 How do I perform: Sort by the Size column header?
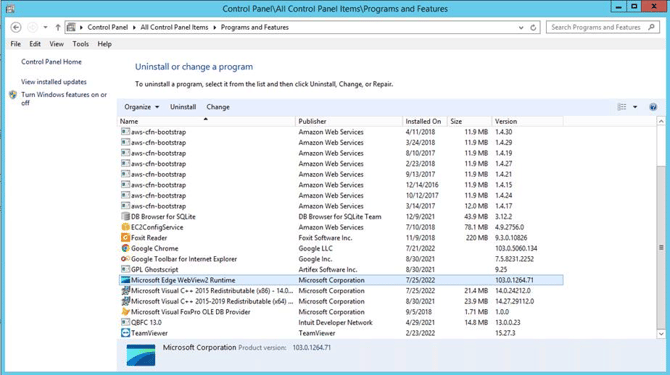coord(469,121)
